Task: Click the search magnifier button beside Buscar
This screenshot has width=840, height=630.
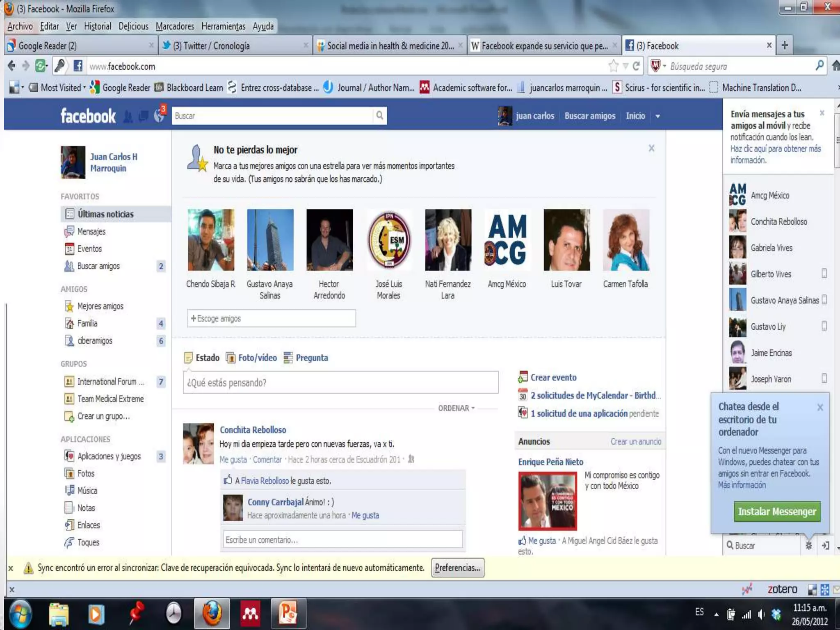Action: [x=380, y=116]
